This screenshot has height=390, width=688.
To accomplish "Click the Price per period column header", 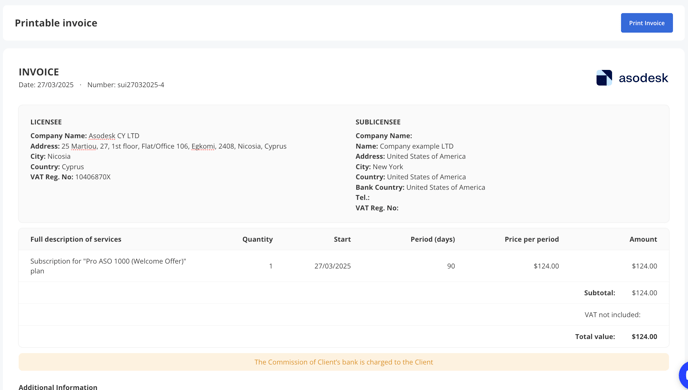I will point(531,239).
